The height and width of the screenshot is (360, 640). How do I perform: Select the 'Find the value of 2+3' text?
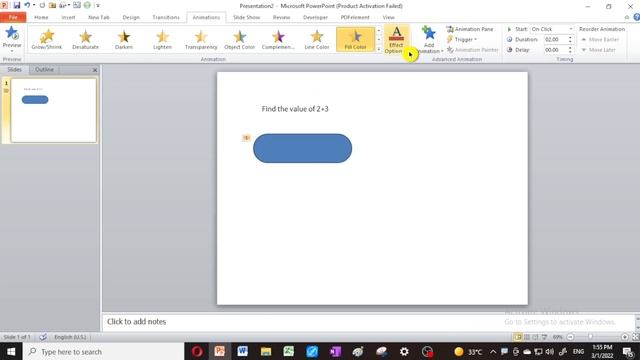[x=295, y=109]
